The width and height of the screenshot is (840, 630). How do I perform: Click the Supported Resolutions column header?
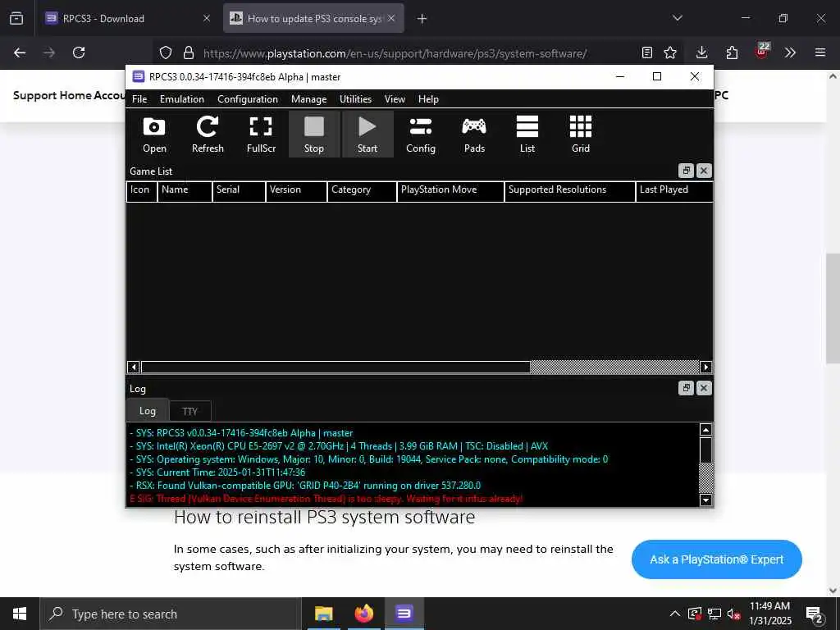click(569, 190)
